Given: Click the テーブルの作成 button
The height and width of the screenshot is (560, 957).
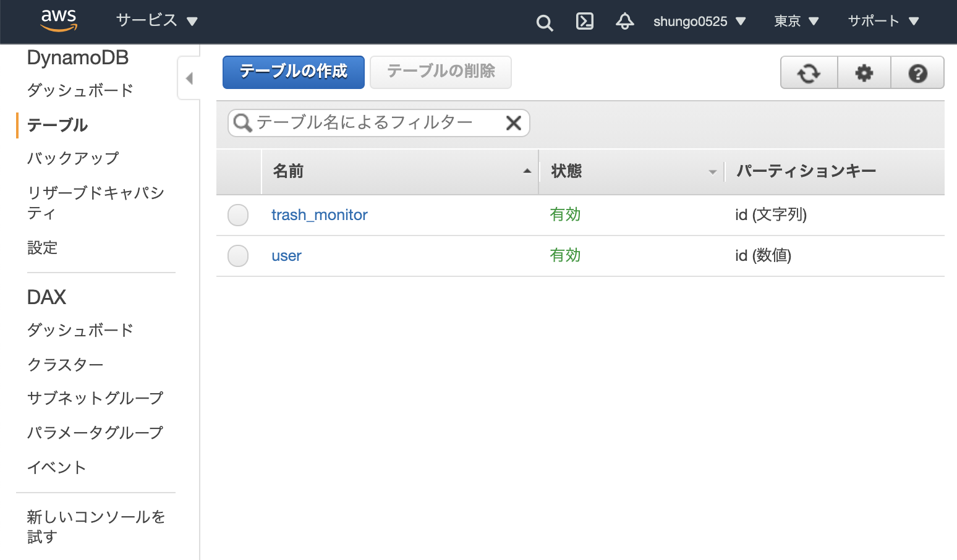Looking at the screenshot, I should tap(294, 72).
